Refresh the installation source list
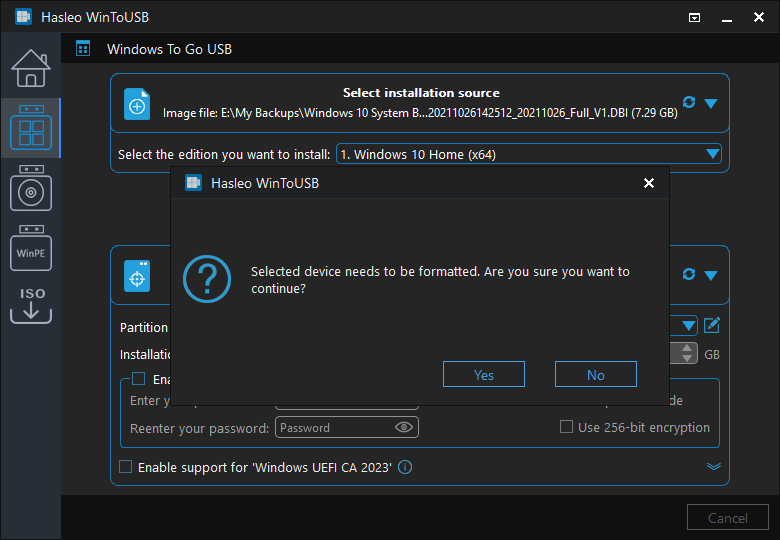The width and height of the screenshot is (780, 540). coord(689,102)
